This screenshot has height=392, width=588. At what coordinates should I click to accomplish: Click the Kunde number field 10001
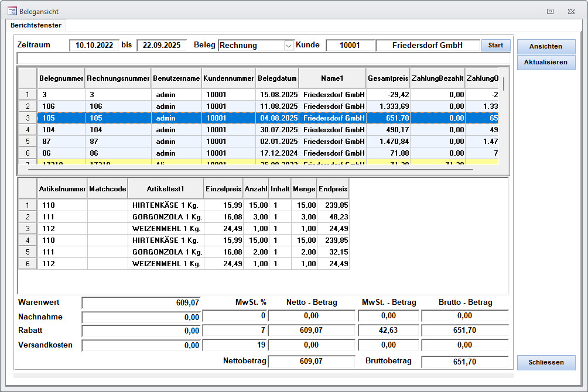(350, 46)
